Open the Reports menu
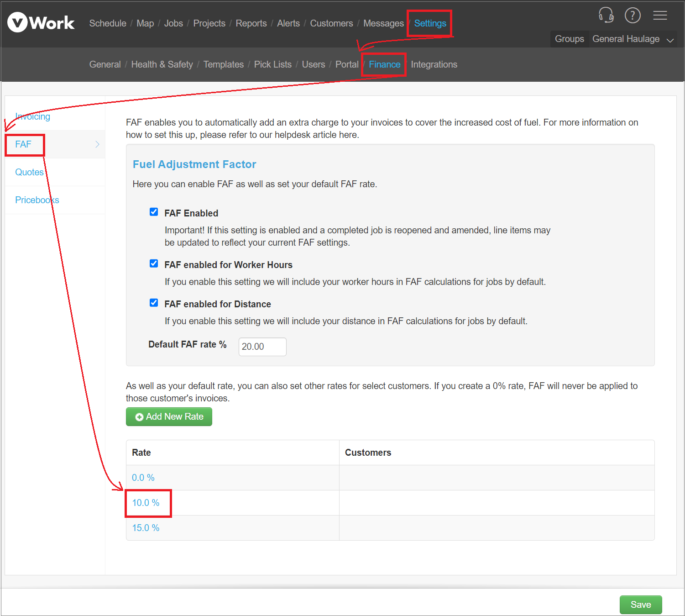This screenshot has height=616, width=685. pos(251,23)
